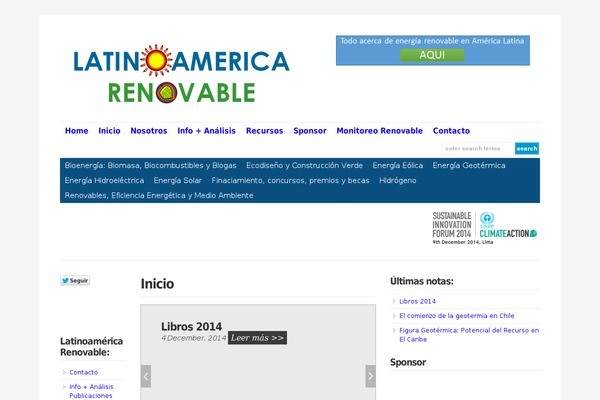Open the Libros 2014 slide title
The image size is (600, 400).
coord(191,327)
